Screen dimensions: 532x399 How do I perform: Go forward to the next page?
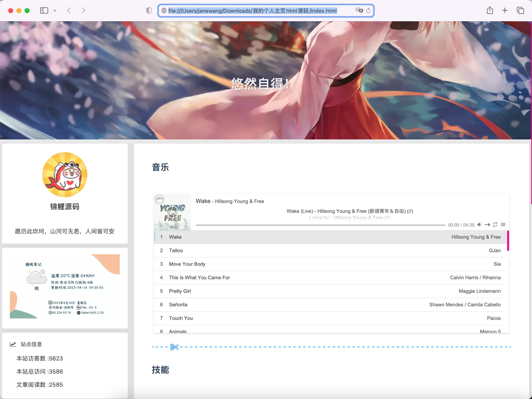[x=83, y=11]
